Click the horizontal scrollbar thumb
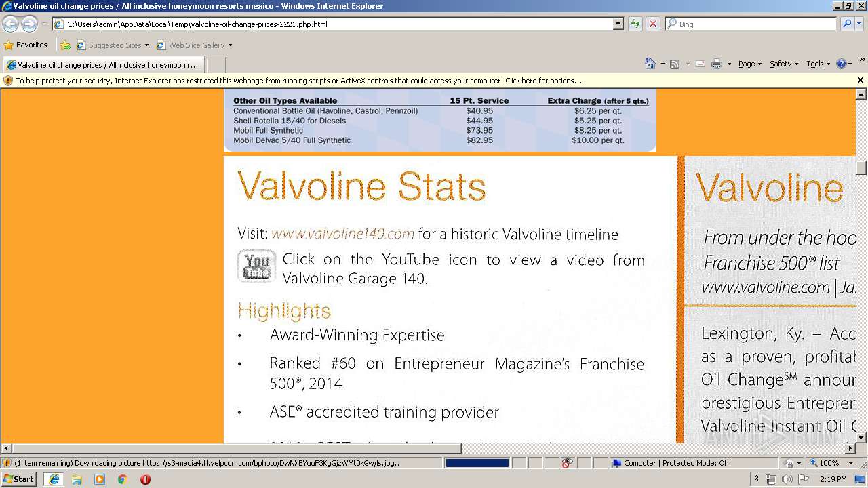Screen dimensions: 868x488 pyautogui.click(x=237, y=449)
